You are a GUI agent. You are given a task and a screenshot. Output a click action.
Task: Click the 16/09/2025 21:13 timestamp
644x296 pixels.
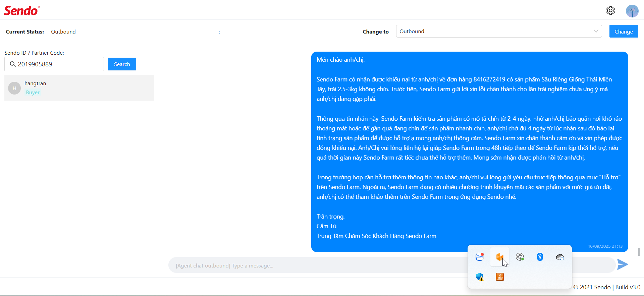[605, 246]
